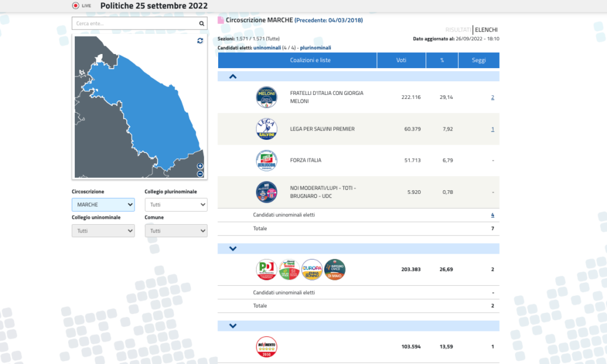
Task: Click the Sezioni 1.571 / 1.571 text
Action: pos(248,39)
